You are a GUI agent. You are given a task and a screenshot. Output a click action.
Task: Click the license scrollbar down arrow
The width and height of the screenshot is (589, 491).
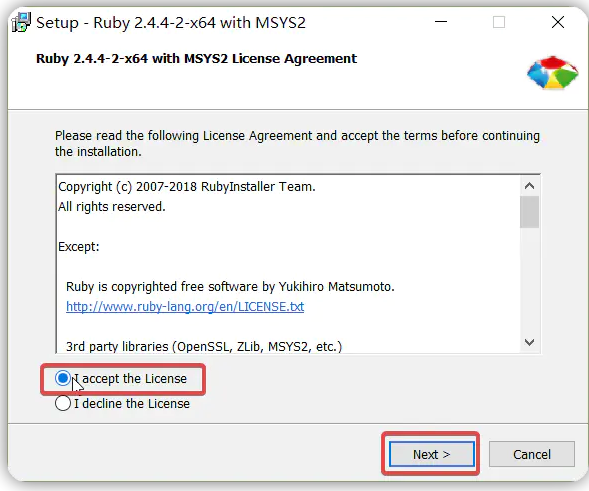529,342
